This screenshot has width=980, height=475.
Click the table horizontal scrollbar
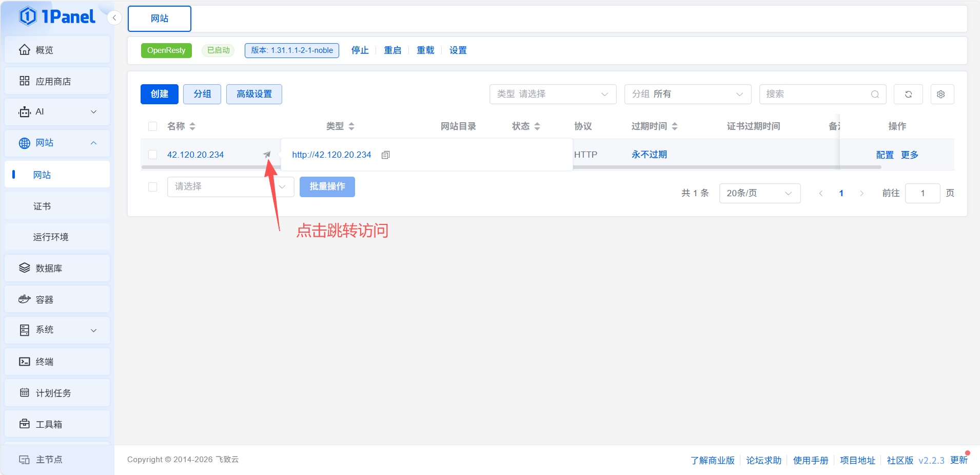coord(511,167)
